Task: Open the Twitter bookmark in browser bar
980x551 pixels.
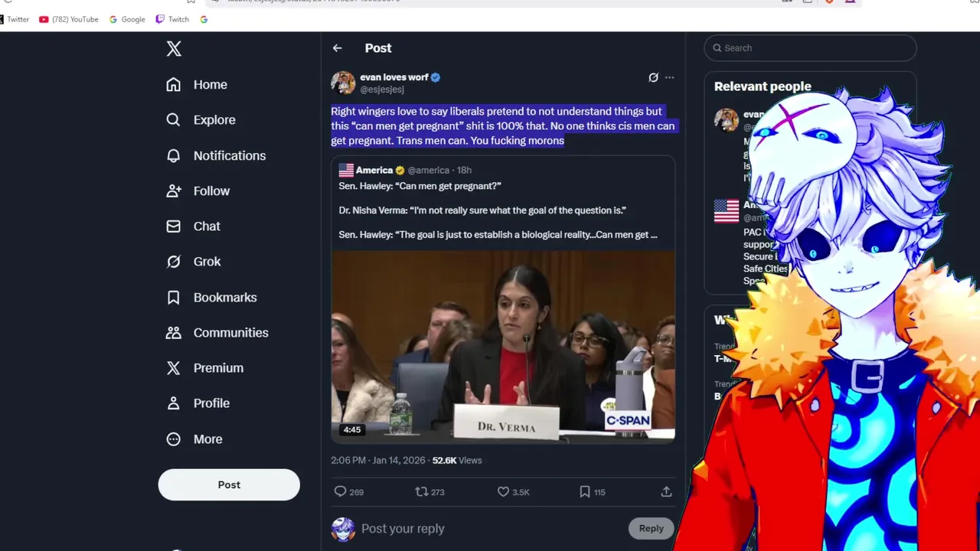Action: (15, 19)
